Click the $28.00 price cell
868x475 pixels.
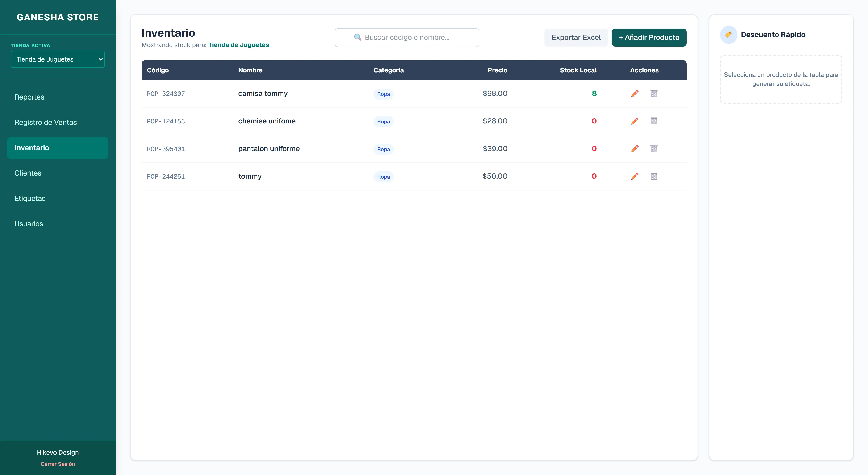click(x=495, y=121)
